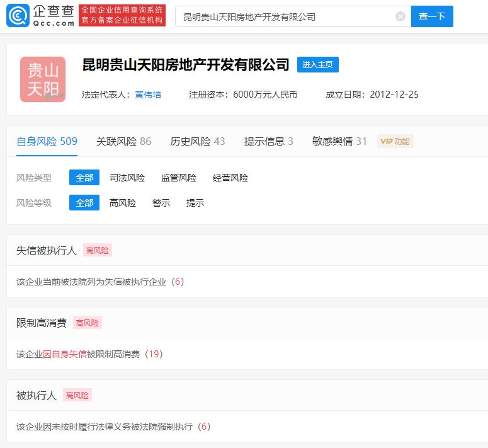Screen dimensions: 488x448
Task: Click inside the company name search field
Action: [287, 17]
